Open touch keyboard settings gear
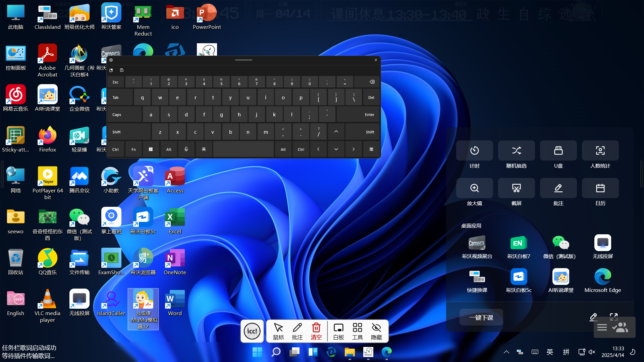Screen dimensions: 644x362 [111, 60]
